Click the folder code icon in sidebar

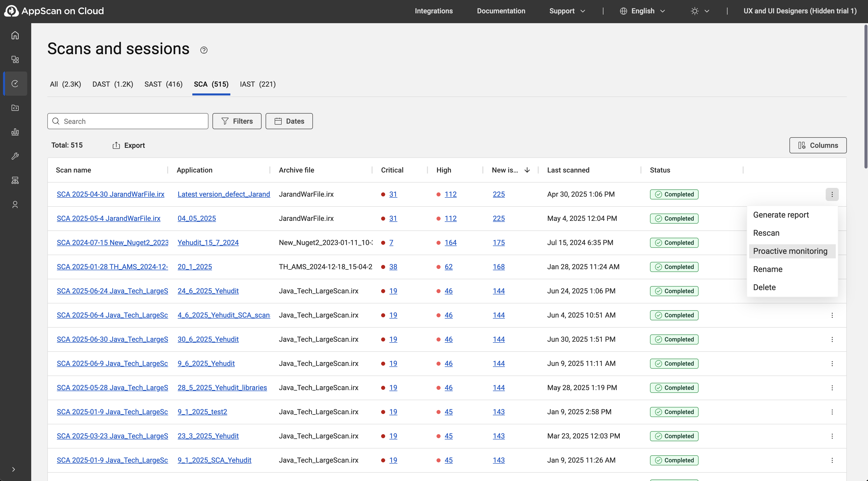pos(15,108)
